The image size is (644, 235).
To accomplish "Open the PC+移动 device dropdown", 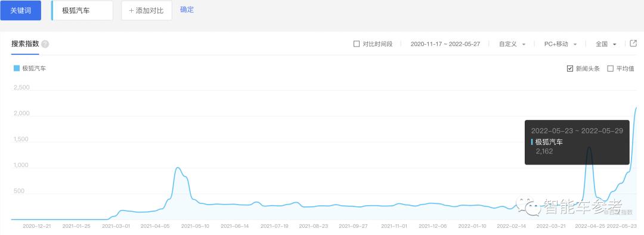I will click(x=560, y=44).
